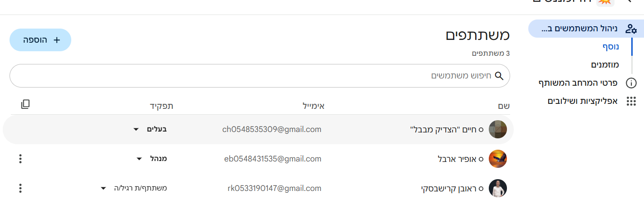Click the copy emails icon in table header
644x215 pixels.
(x=25, y=105)
